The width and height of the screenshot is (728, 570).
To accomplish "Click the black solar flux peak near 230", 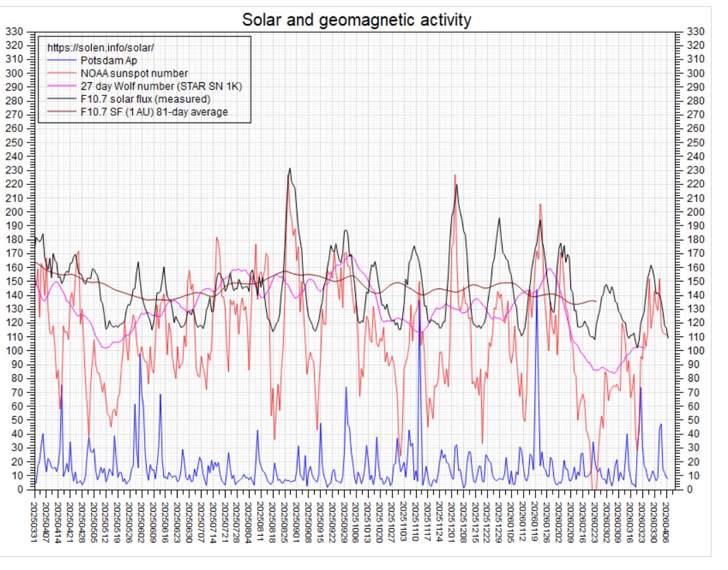I will (x=290, y=169).
